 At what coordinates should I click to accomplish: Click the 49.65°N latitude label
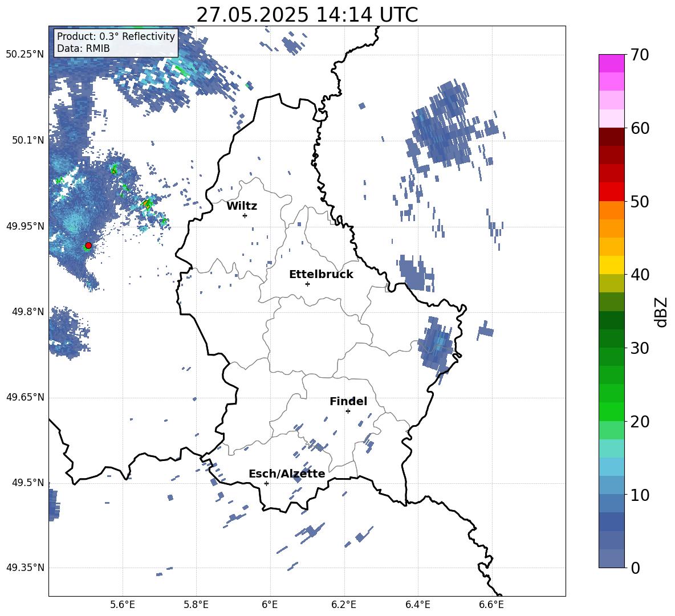coord(25,397)
